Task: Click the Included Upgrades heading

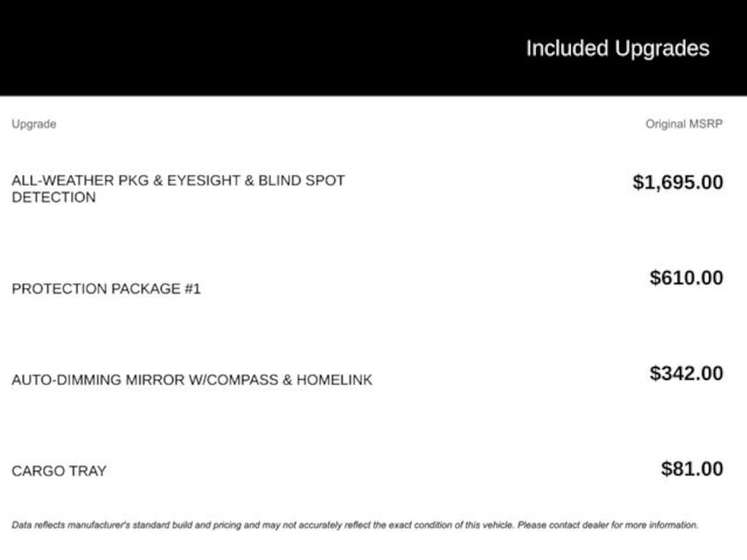Action: 617,49
